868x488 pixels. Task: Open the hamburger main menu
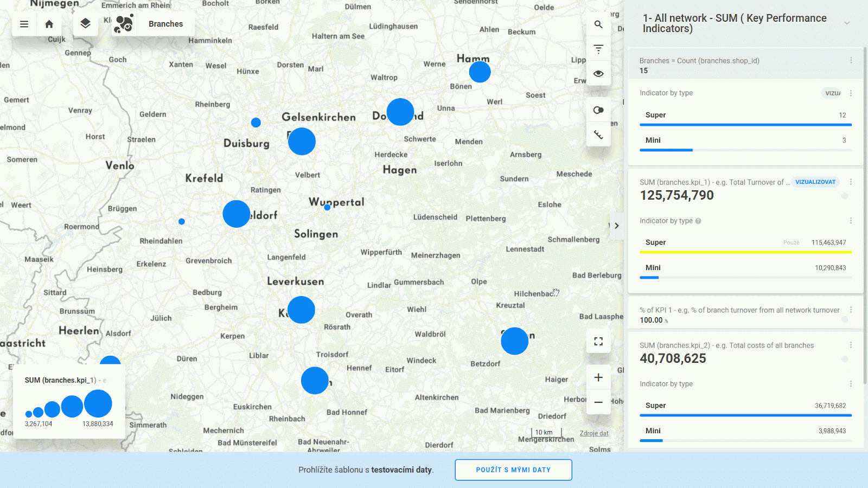click(24, 24)
